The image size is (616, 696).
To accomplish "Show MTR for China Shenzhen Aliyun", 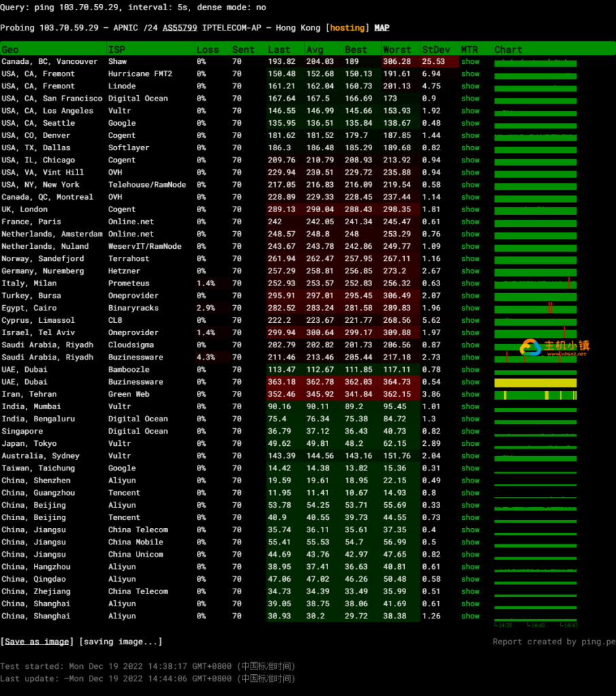I will click(470, 481).
